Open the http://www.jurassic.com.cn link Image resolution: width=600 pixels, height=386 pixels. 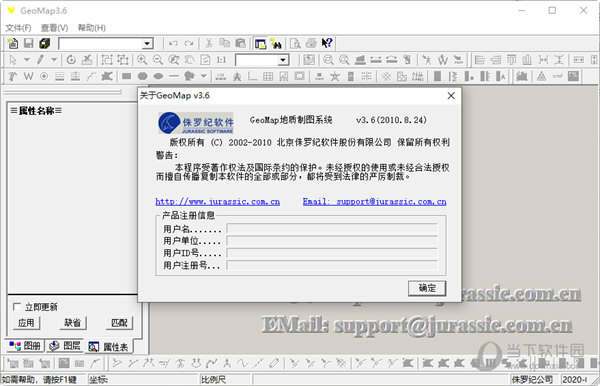(217, 202)
